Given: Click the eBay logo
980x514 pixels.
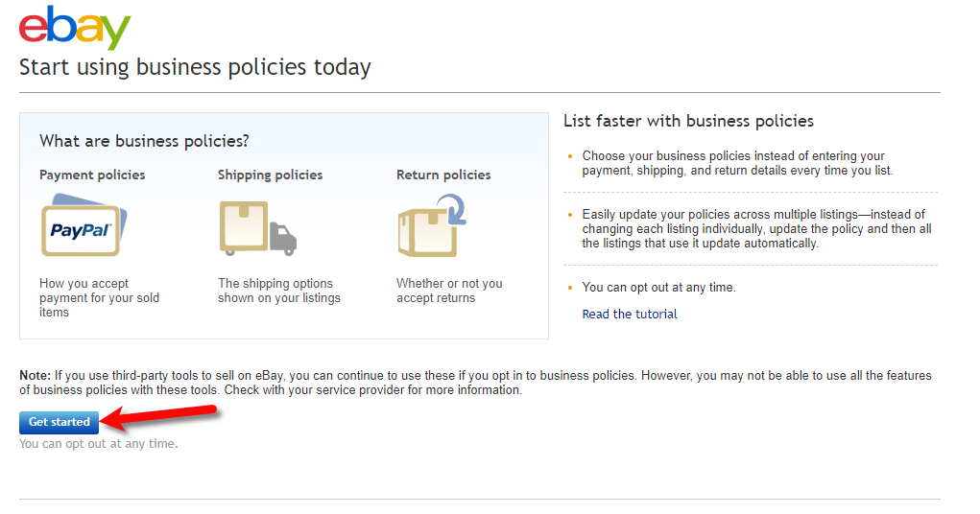Looking at the screenshot, I should 74,28.
